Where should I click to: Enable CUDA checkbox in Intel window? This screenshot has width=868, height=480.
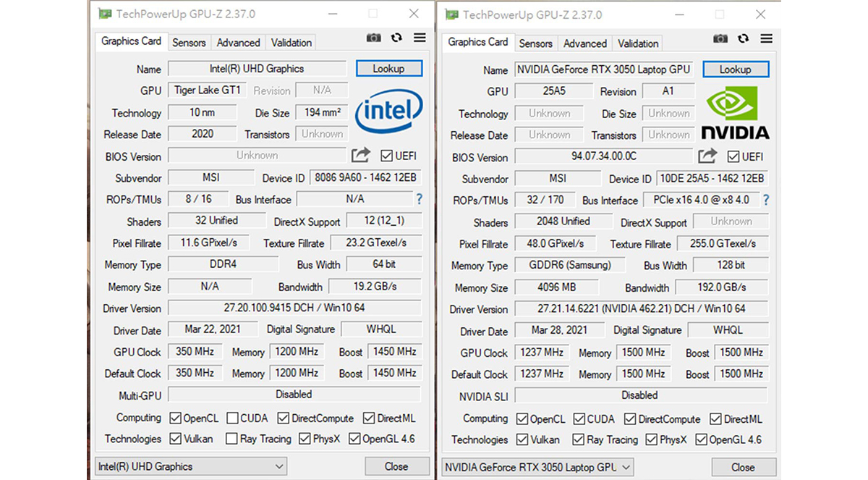pyautogui.click(x=232, y=418)
